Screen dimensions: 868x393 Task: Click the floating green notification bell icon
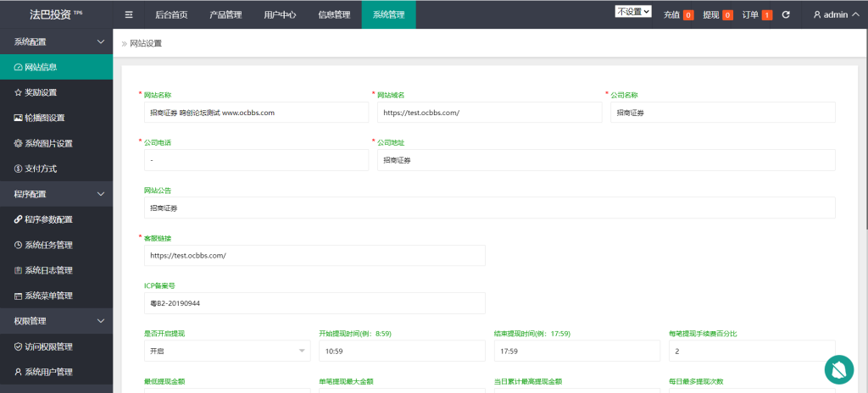click(x=839, y=370)
